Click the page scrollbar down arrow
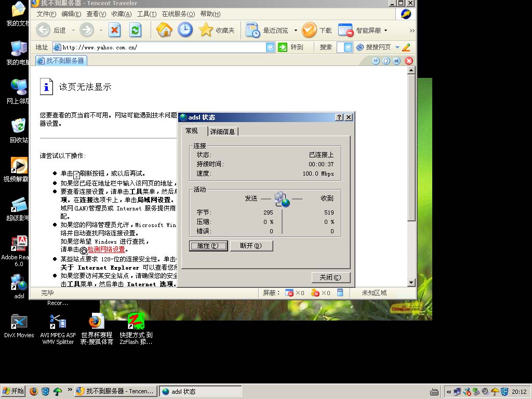This screenshot has width=532, height=399. [x=411, y=282]
